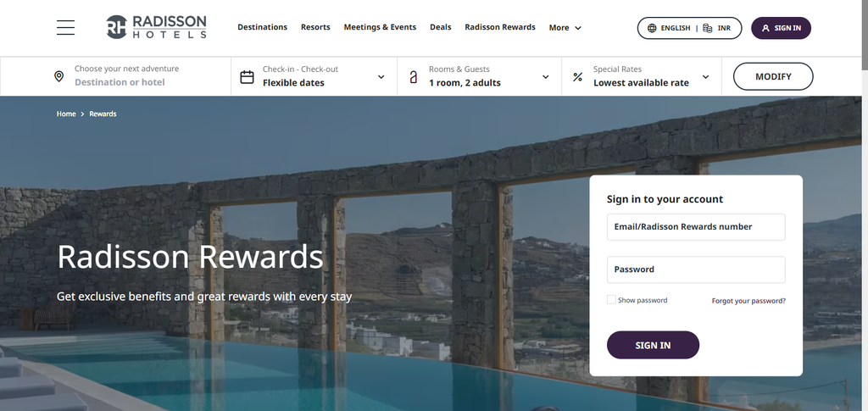Open Meetings & Events menu item
868x411 pixels.
click(380, 27)
